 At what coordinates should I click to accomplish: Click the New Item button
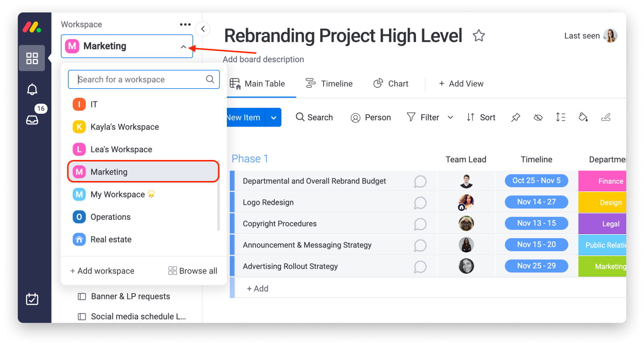(x=246, y=117)
